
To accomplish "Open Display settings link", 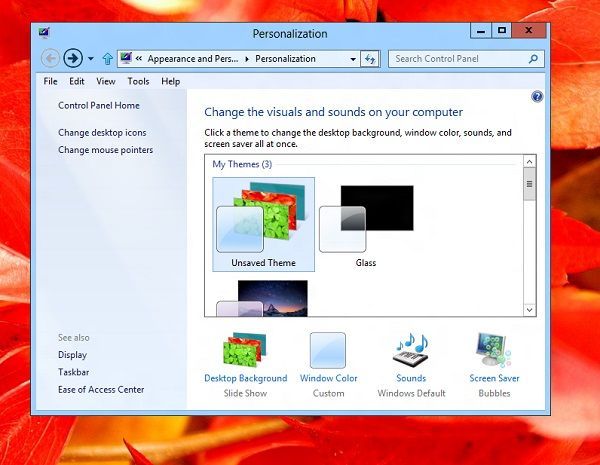I will [72, 355].
